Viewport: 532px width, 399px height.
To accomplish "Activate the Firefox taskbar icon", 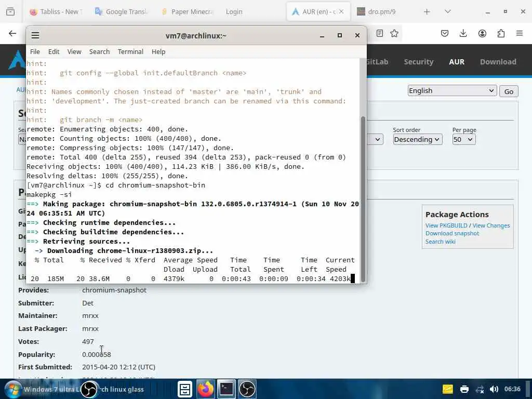I will coord(205,389).
